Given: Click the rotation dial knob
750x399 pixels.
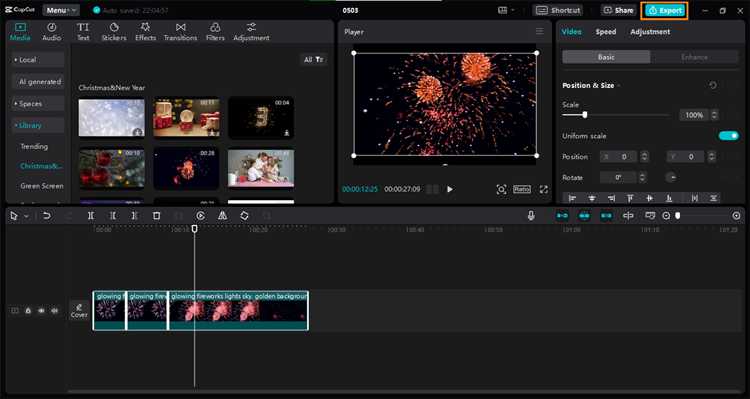Looking at the screenshot, I should 671,177.
